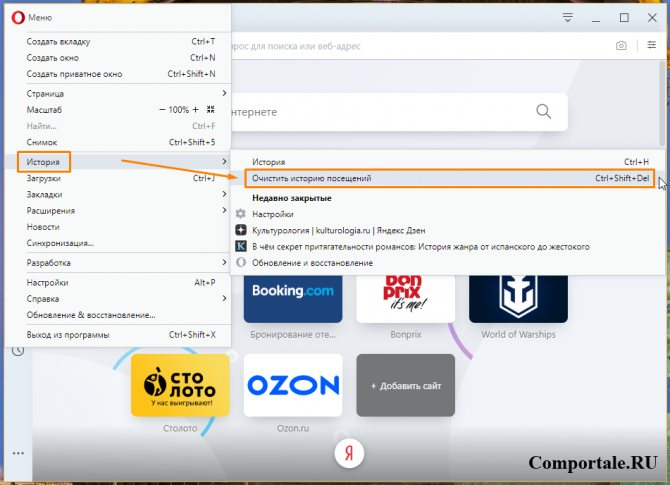Reopen 'Обновление и восстановление' entry
Viewport: 670px width, 485px height.
click(x=448, y=263)
